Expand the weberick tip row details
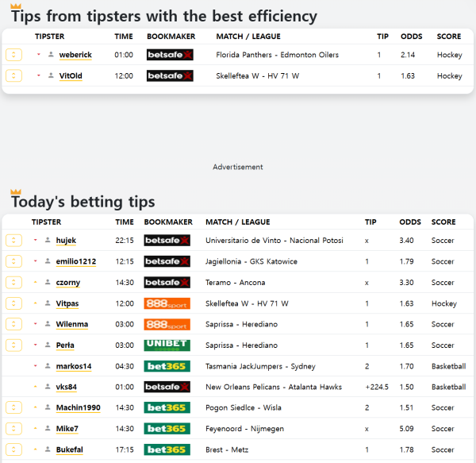Screen dimensions: 476x463 13,55
